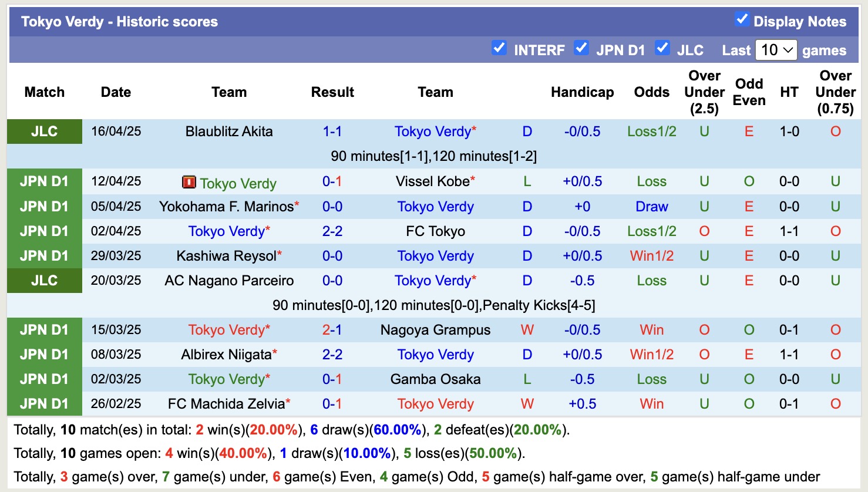Open the Last 10 games dropdown
The height and width of the screenshot is (492, 868).
[776, 50]
